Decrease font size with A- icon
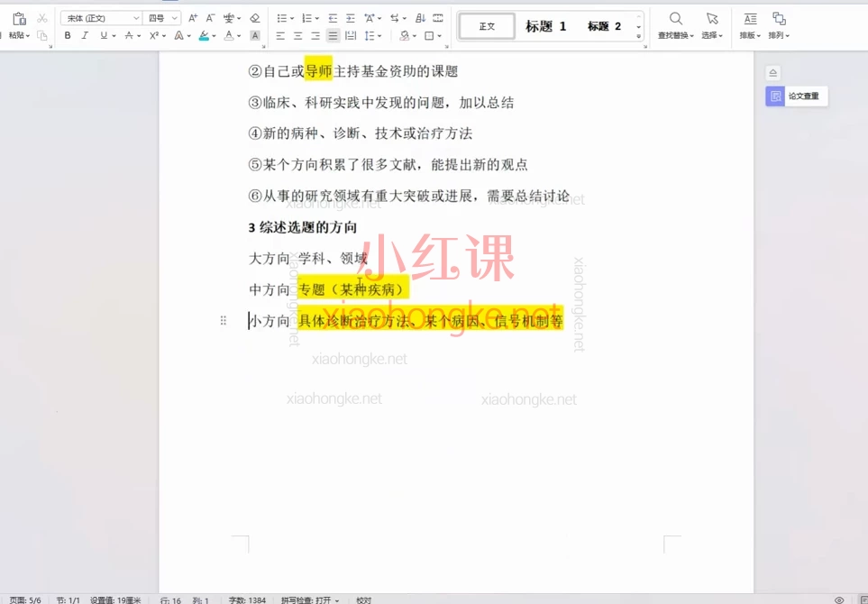868x604 pixels. 210,18
